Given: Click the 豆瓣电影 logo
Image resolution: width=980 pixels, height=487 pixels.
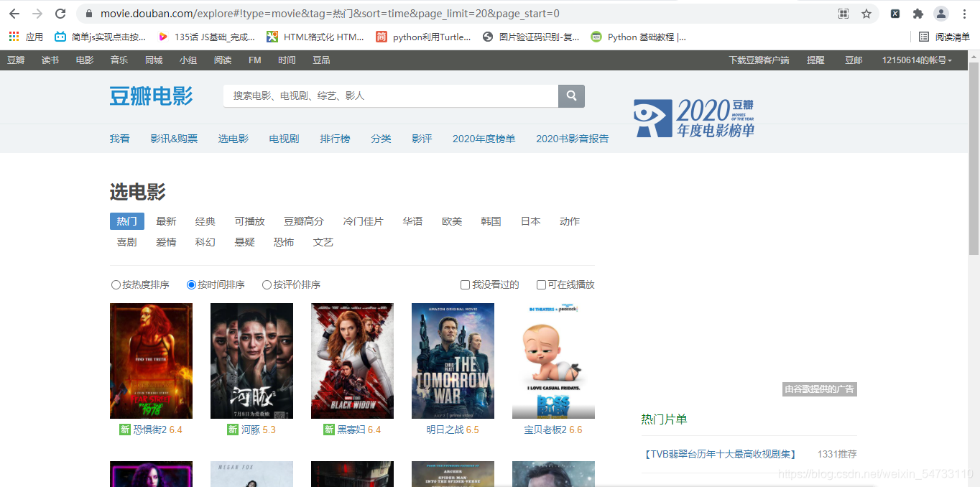Looking at the screenshot, I should 152,96.
